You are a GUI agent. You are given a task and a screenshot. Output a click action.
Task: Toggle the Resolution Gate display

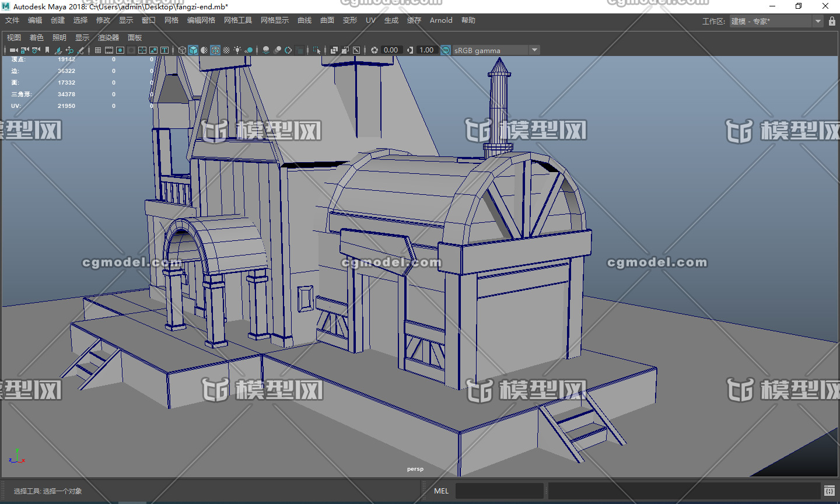120,50
